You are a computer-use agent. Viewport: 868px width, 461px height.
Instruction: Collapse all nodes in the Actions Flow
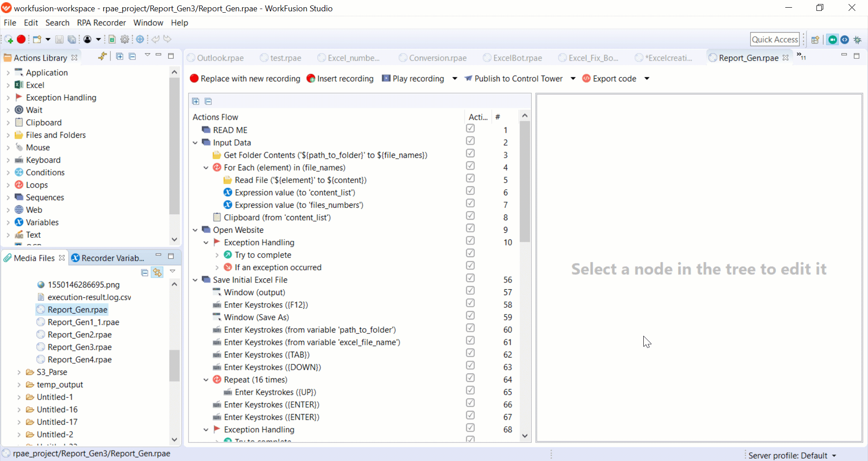(x=208, y=101)
